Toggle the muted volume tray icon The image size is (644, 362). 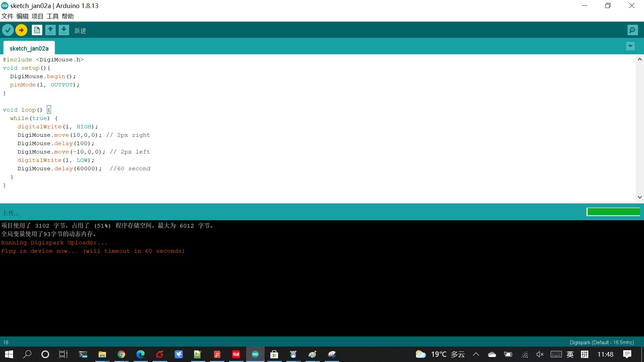tap(540, 354)
